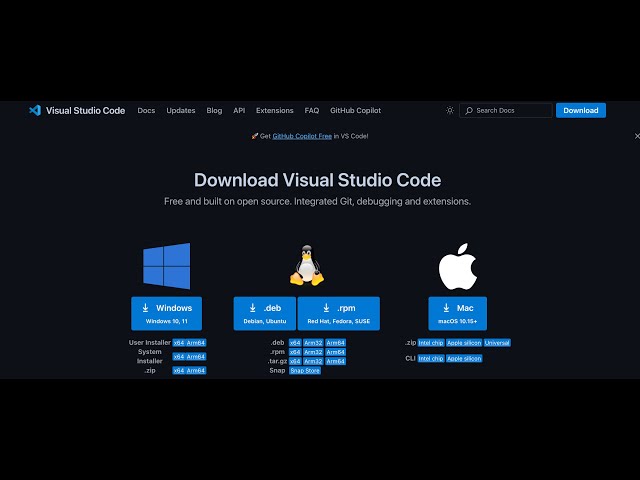Select .rpm row Arm32 link
The width and height of the screenshot is (640, 480).
313,352
